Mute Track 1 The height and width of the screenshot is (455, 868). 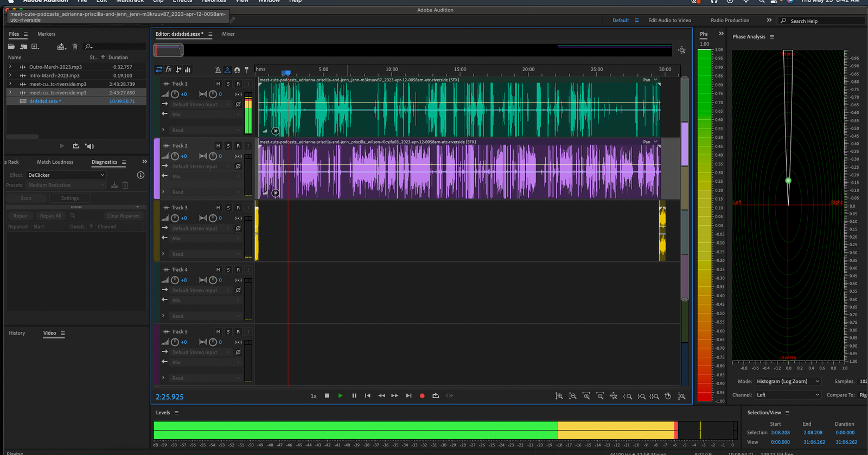click(218, 84)
